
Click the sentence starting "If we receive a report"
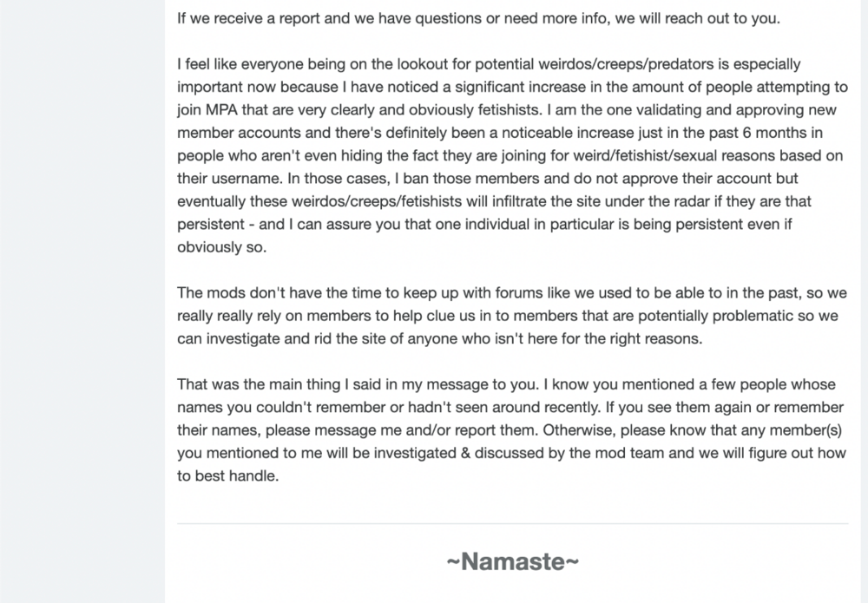[478, 19]
